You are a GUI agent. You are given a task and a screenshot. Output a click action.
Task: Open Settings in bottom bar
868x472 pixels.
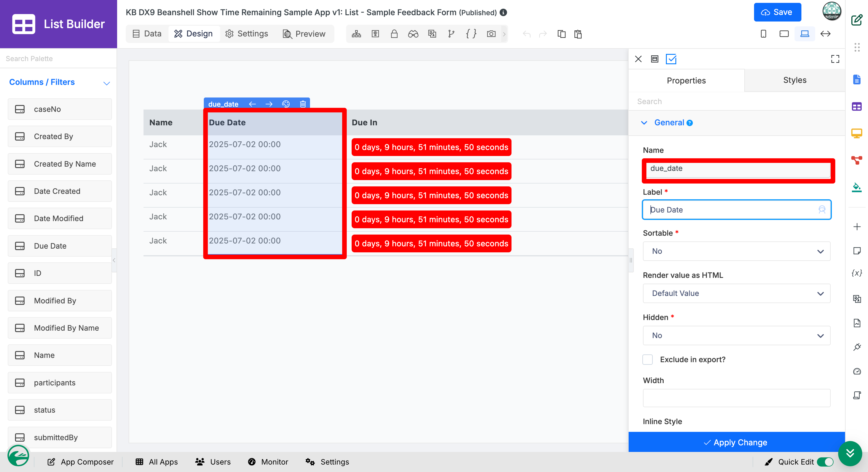pyautogui.click(x=327, y=462)
